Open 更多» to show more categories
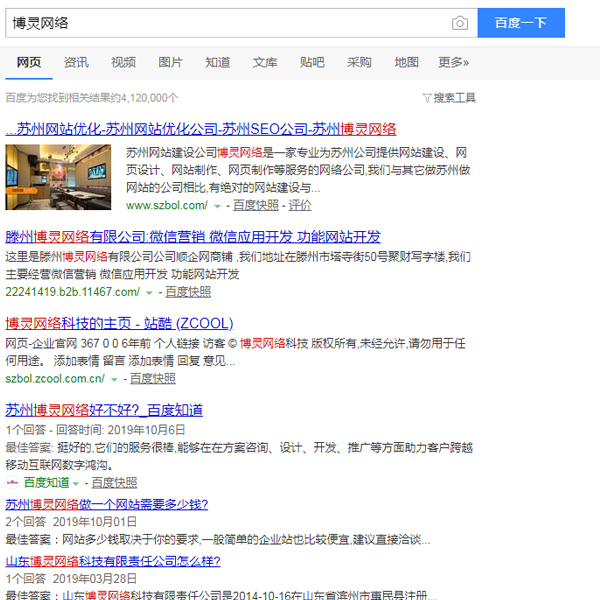Image resolution: width=600 pixels, height=600 pixels. [x=453, y=62]
